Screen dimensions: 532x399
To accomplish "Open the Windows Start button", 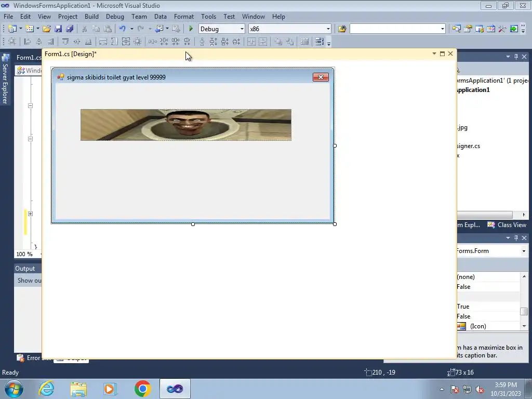I will 14,389.
